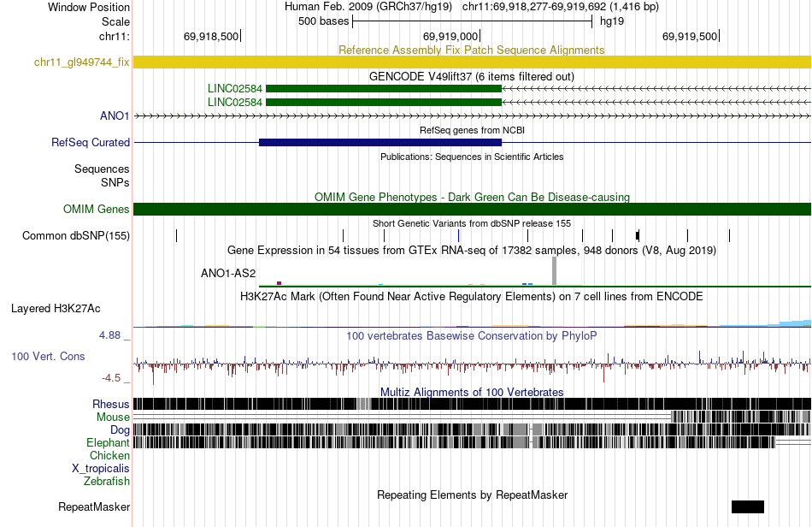The image size is (812, 527).
Task: Click the Common dbSNP(155) track label
Action: pyautogui.click(x=76, y=236)
